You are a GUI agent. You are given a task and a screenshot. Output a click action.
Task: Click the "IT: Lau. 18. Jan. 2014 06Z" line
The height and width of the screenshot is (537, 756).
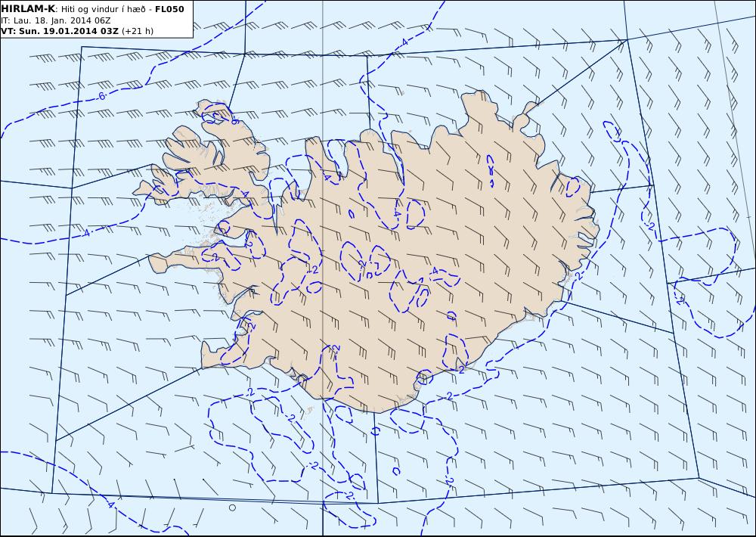click(56, 20)
